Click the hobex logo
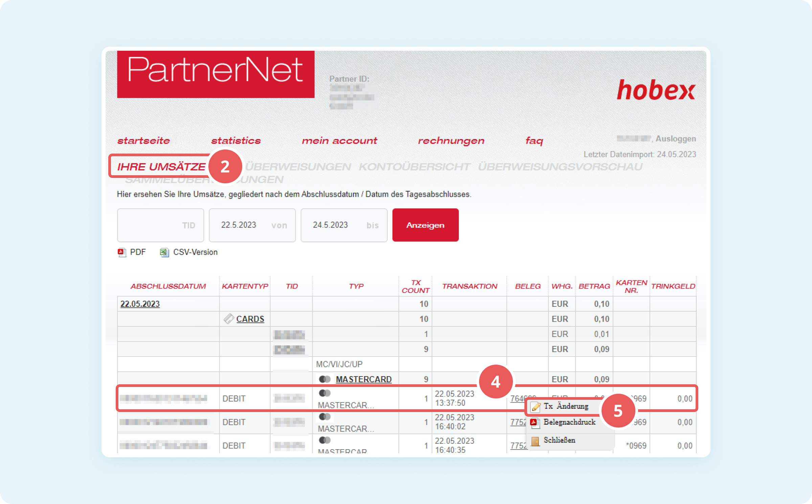The image size is (812, 504). (x=656, y=90)
